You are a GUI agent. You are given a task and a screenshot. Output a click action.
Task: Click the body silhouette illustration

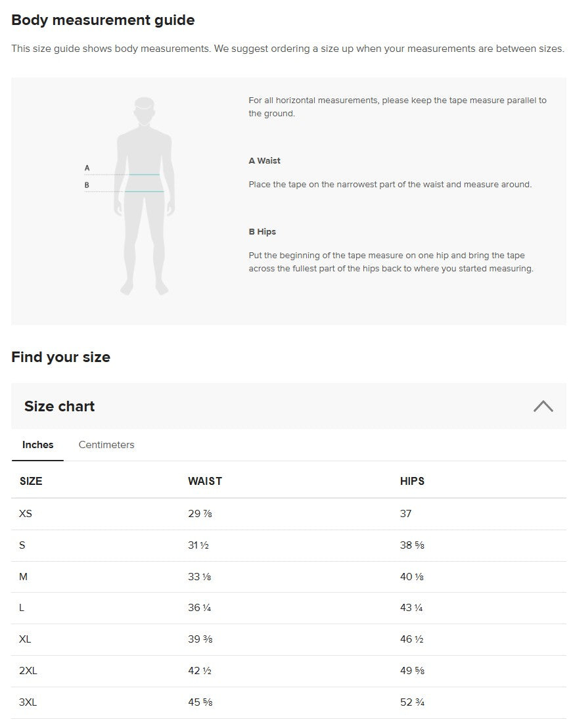point(145,196)
